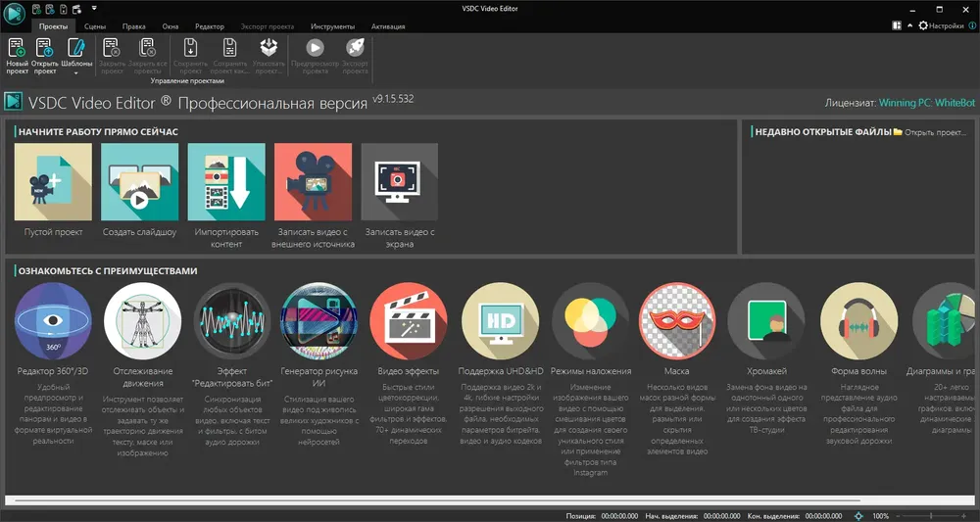
Task: Open the Сцены ribbon tab
Action: [x=95, y=26]
